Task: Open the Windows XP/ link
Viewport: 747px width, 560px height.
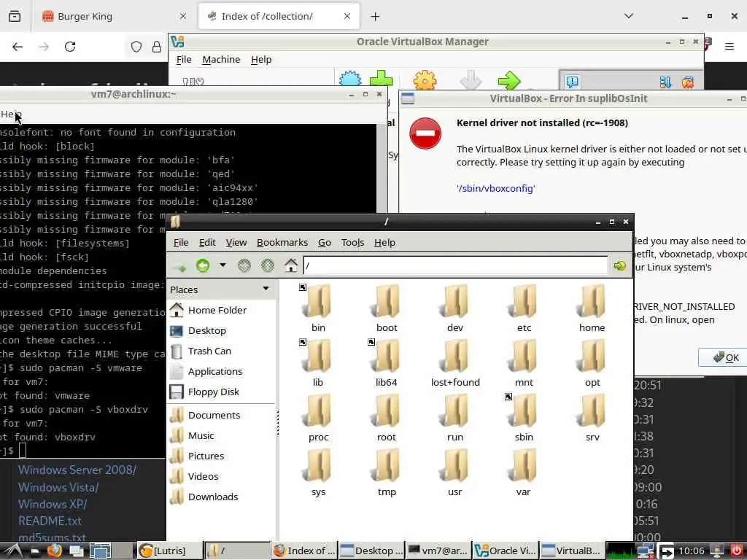Action: [x=53, y=504]
